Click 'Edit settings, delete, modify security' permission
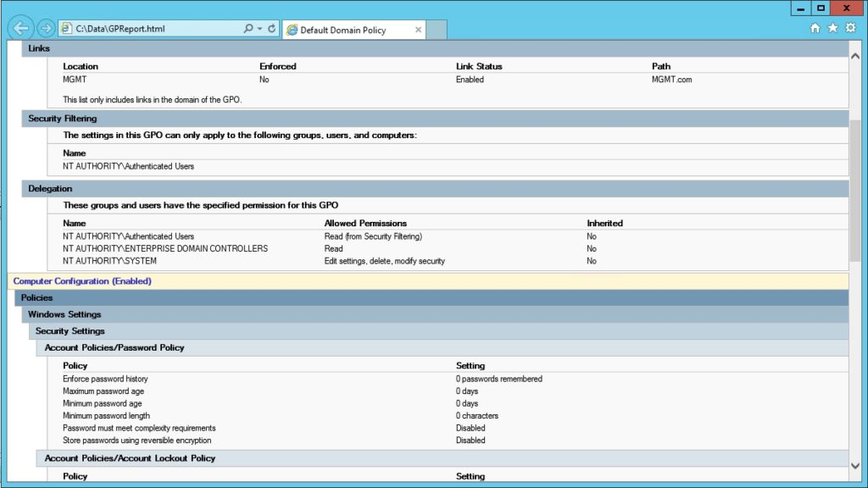Screen dimensions: 868x488 pyautogui.click(x=384, y=261)
